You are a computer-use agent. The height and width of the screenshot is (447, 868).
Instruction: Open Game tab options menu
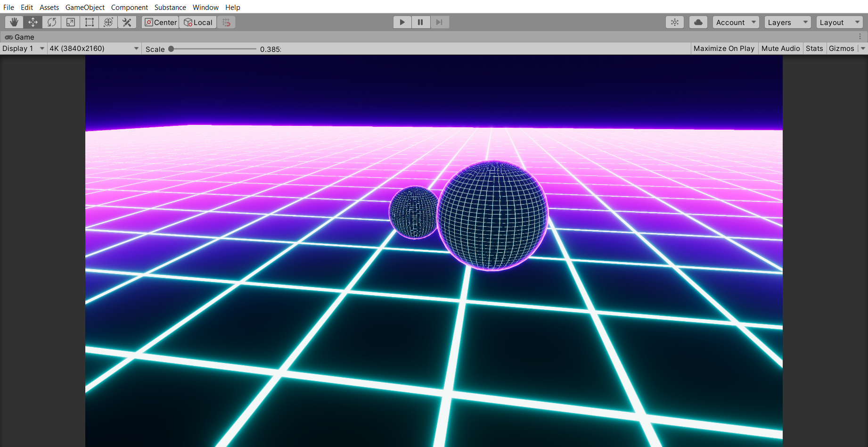tap(860, 37)
